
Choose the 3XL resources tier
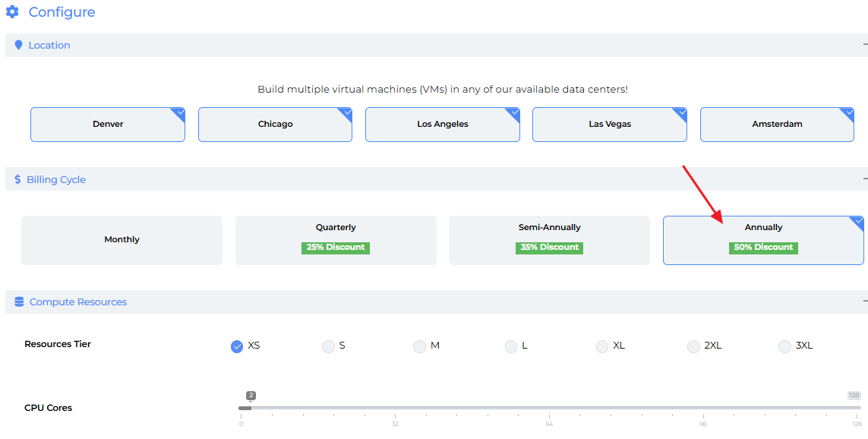pos(784,346)
